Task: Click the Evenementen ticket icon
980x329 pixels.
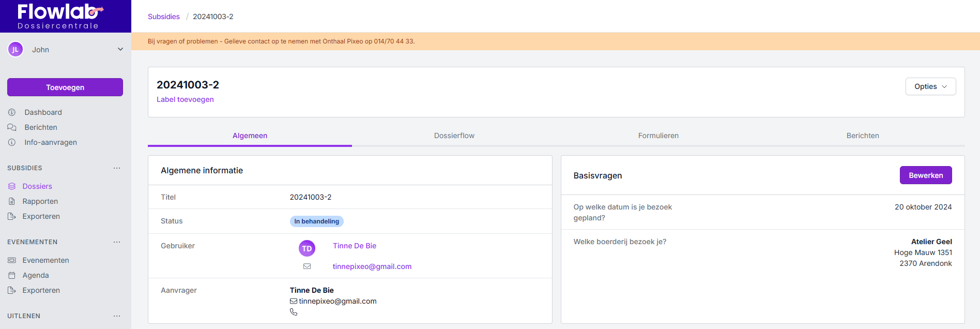Action: (12, 260)
